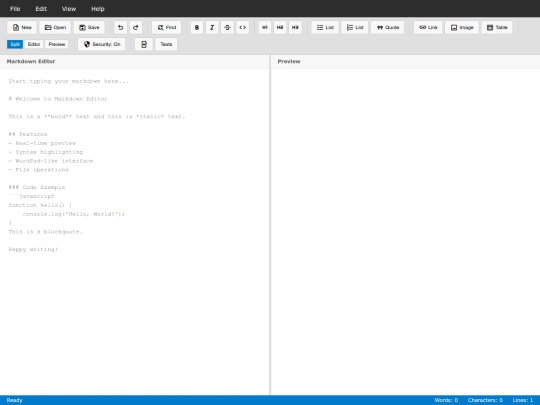The height and width of the screenshot is (405, 540).
Task: Toggle the Security: On shield button
Action: (x=102, y=44)
